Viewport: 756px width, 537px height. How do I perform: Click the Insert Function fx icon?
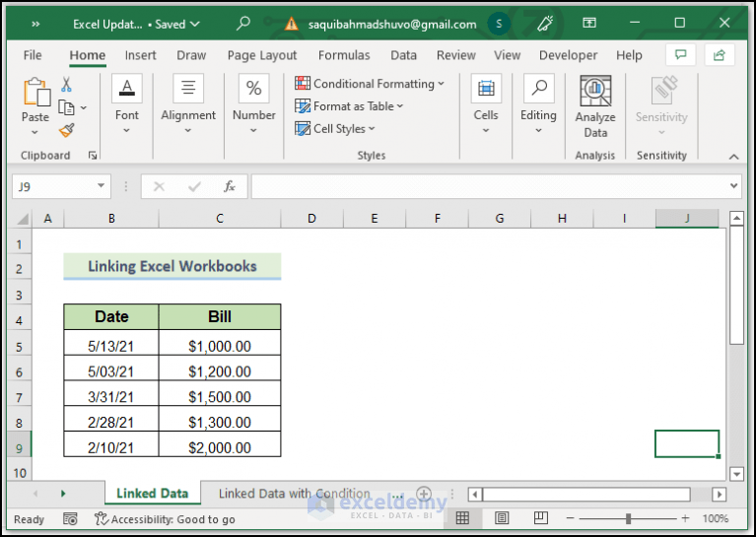230,186
